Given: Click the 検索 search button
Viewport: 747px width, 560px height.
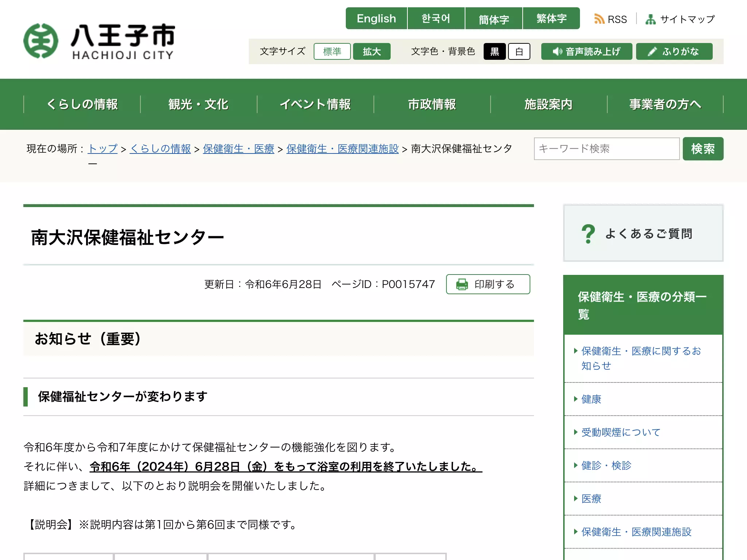Looking at the screenshot, I should tap(703, 149).
